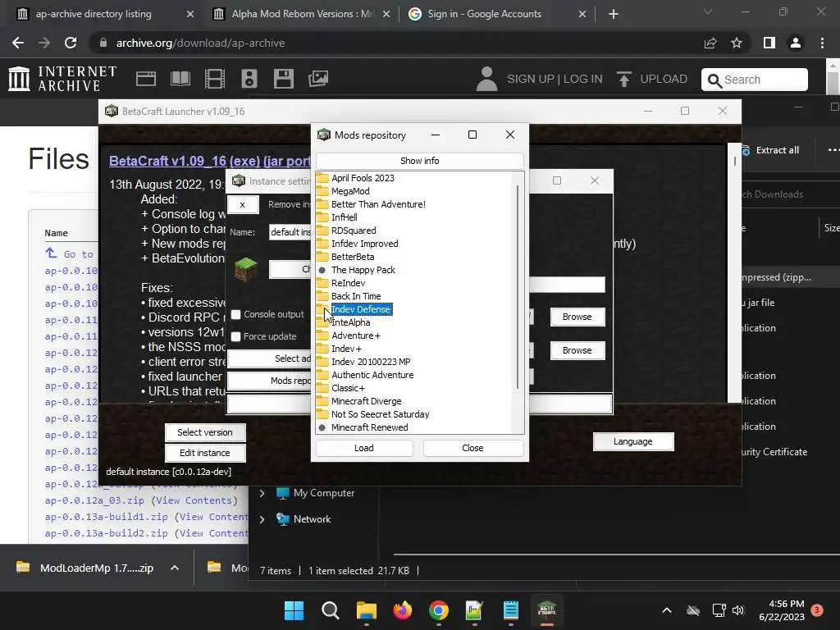The image size is (840, 630).
Task: Select April Fools 2023 mod
Action: pos(363,178)
